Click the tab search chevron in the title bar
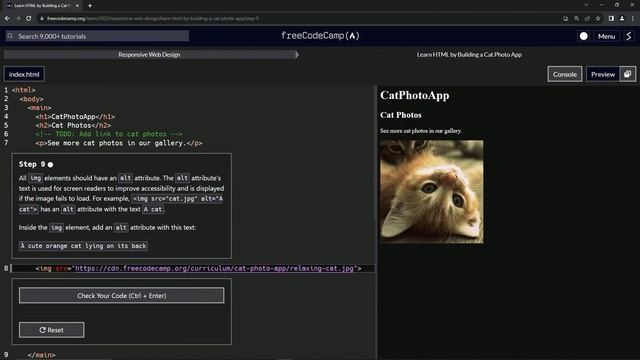Viewport: 640px width, 360px height. (x=586, y=5)
